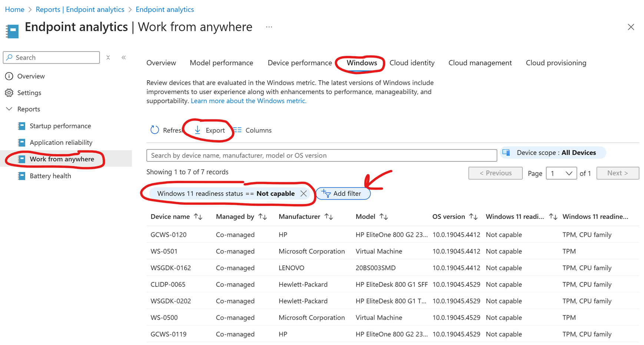The image size is (644, 345).
Task: Click the Windows 11 readiness reason column header
Action: coord(595,217)
